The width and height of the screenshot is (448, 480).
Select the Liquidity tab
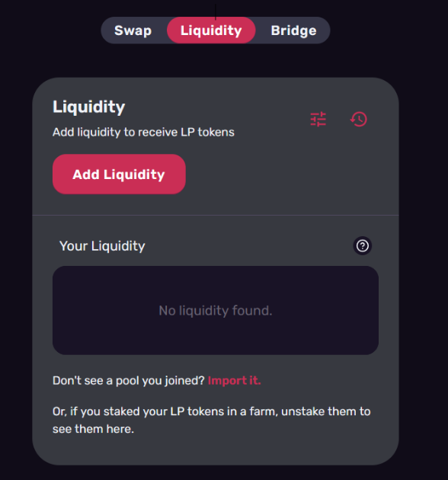coord(211,30)
